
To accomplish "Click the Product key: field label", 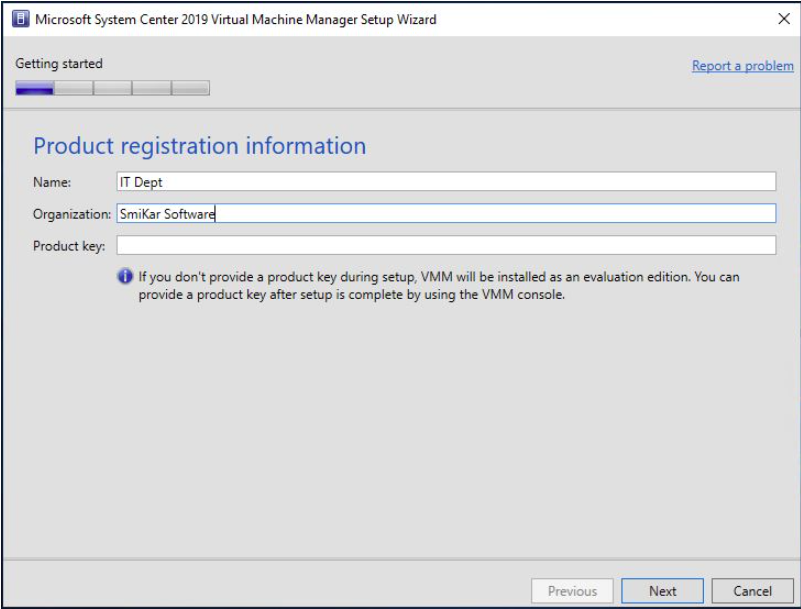I will (x=69, y=246).
